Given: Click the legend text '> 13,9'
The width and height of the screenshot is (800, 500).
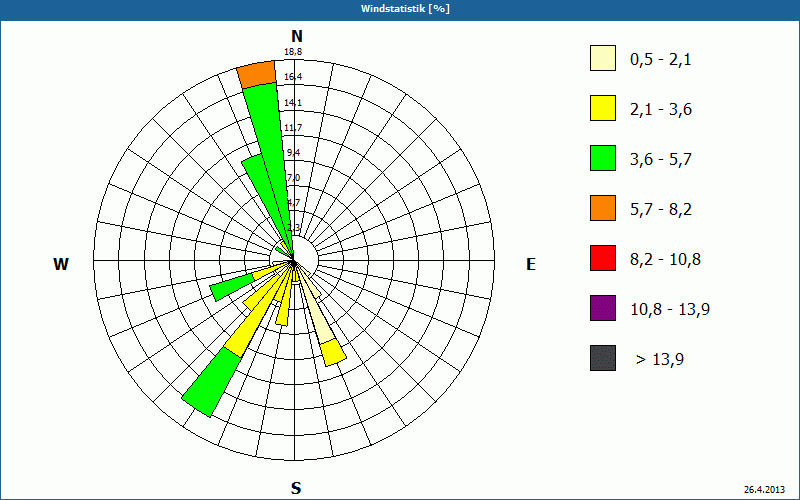Looking at the screenshot, I should tap(660, 360).
